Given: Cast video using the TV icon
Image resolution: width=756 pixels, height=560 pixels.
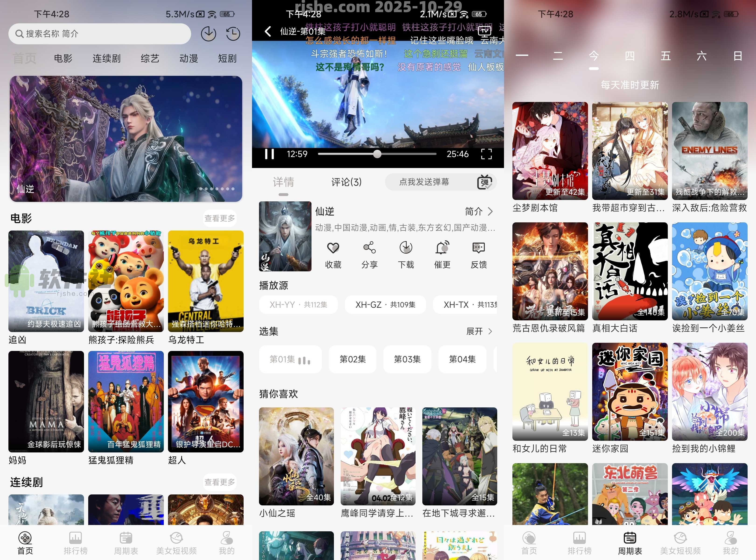Looking at the screenshot, I should [484, 31].
